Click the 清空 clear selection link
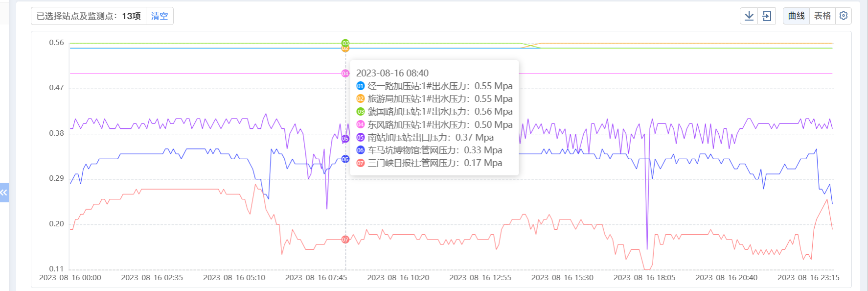Image resolution: width=868 pixels, height=291 pixels. 160,16
